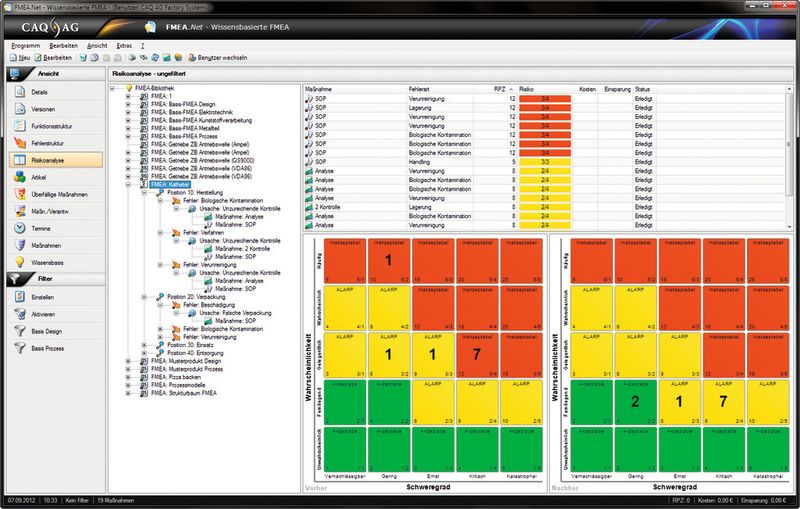Click Nachher matrix cell showing 2
The image size is (800, 509).
635,402
